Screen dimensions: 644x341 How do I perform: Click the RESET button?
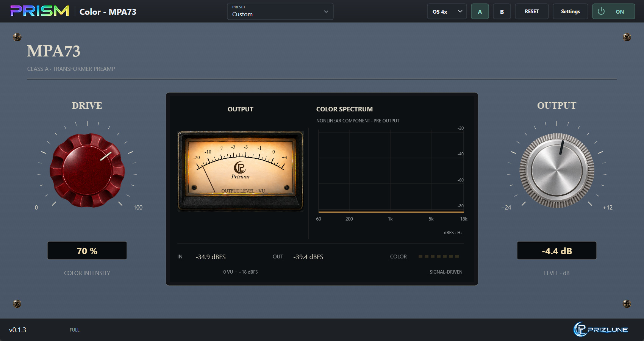(531, 11)
